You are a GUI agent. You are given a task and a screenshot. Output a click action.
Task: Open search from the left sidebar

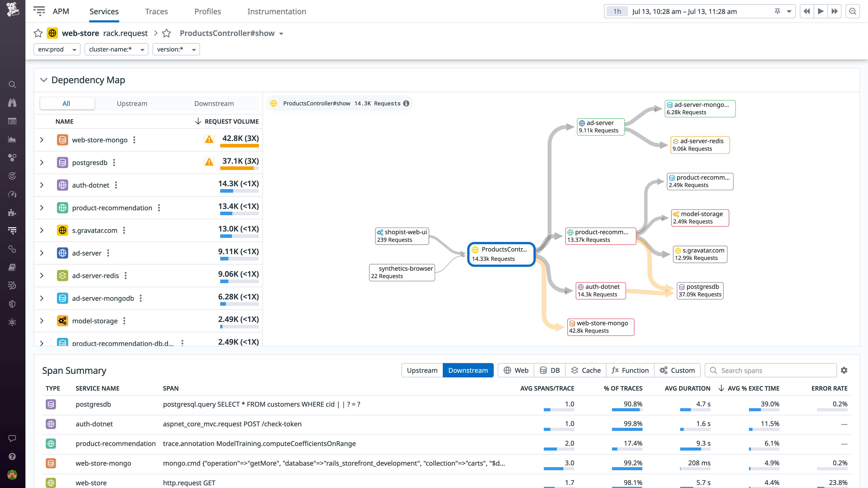12,85
